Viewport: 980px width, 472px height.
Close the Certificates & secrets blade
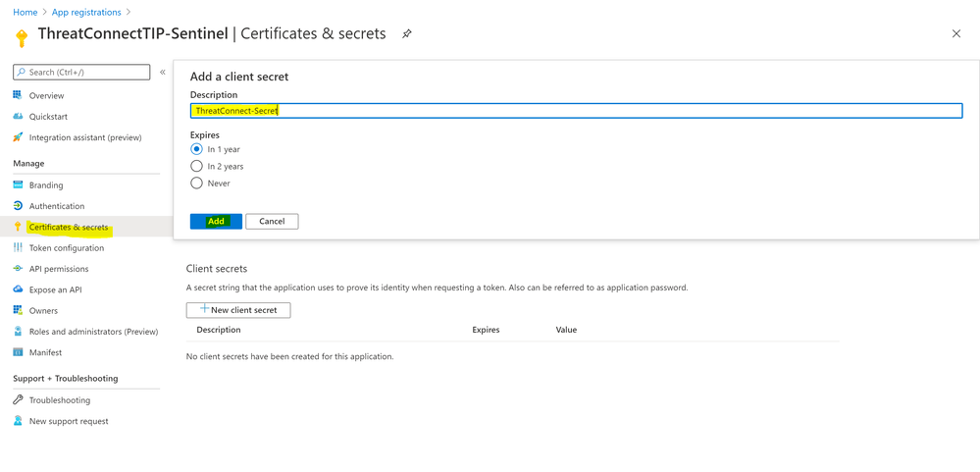(x=956, y=33)
